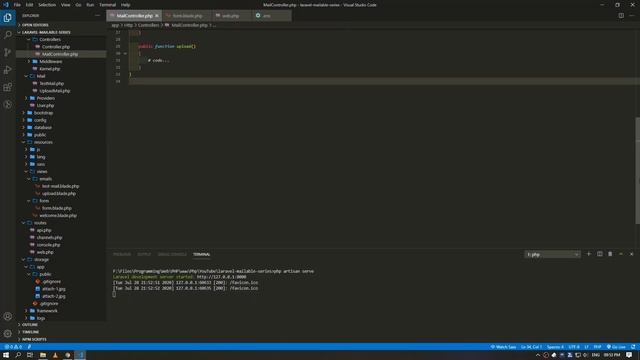Switch to the Debug Console panel tab
Viewport: 640px width, 360px height.
[172, 254]
